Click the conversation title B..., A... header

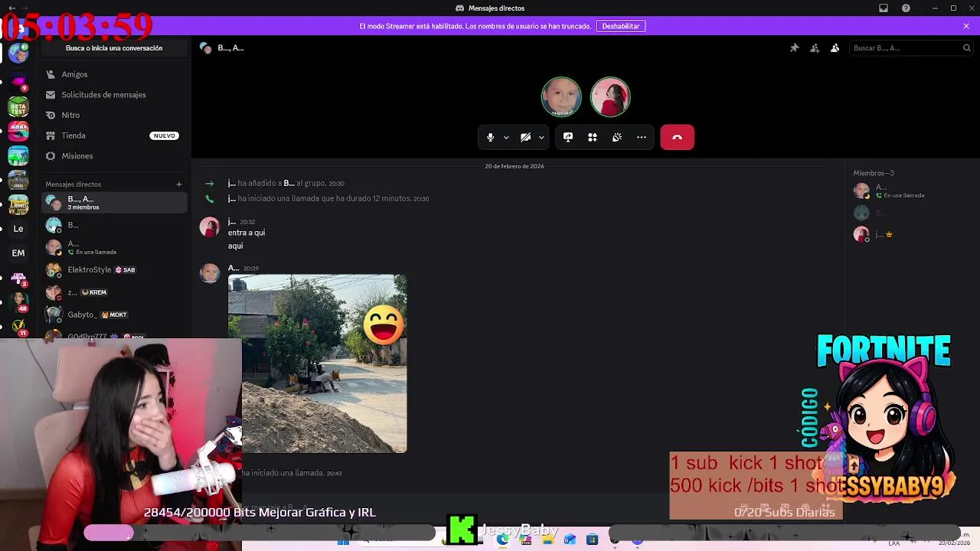(230, 48)
